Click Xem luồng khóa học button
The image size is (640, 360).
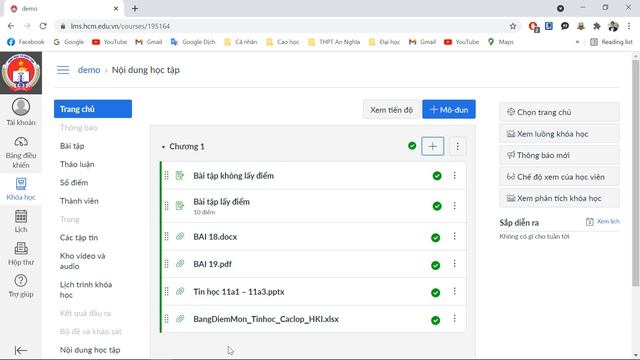559,133
